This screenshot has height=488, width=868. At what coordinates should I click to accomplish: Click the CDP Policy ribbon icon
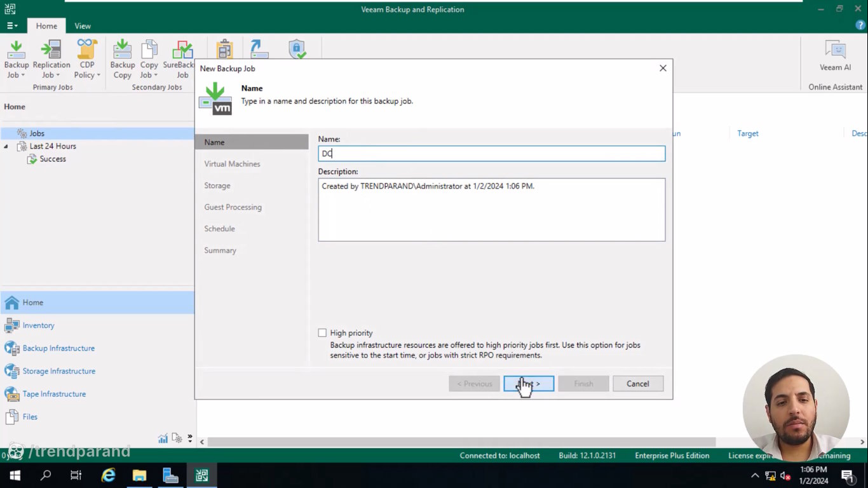click(87, 50)
